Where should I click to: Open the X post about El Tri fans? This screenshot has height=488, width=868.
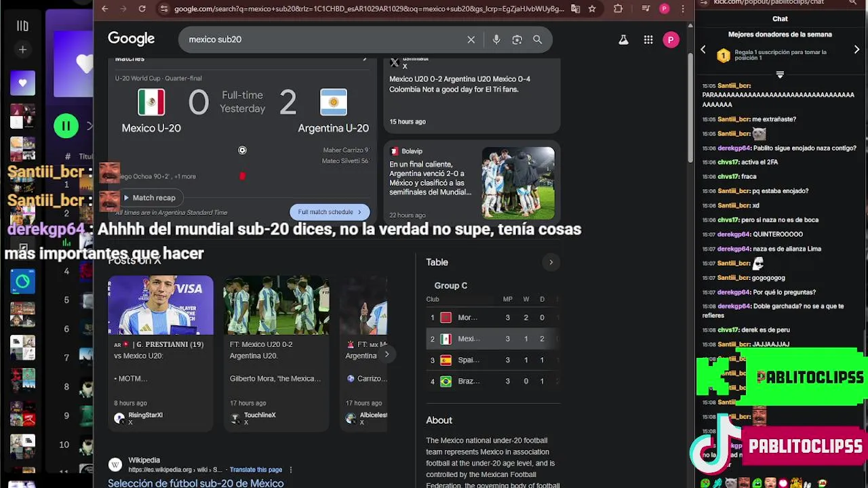coord(460,84)
